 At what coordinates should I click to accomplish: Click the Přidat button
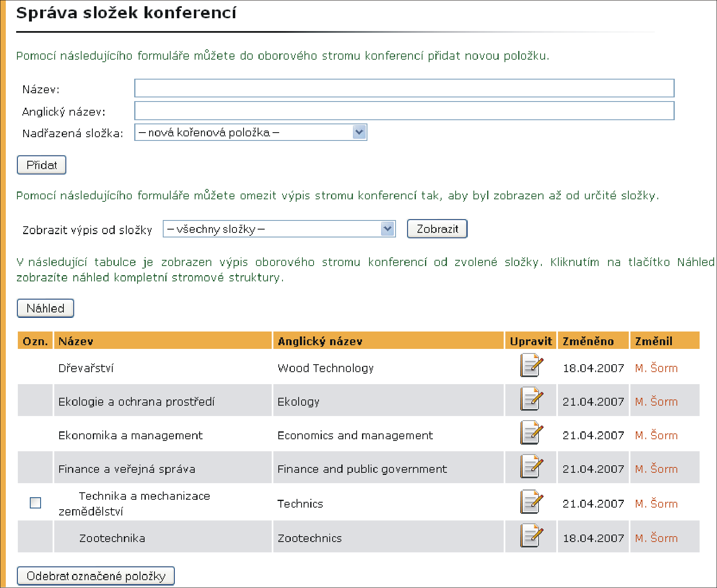point(41,165)
